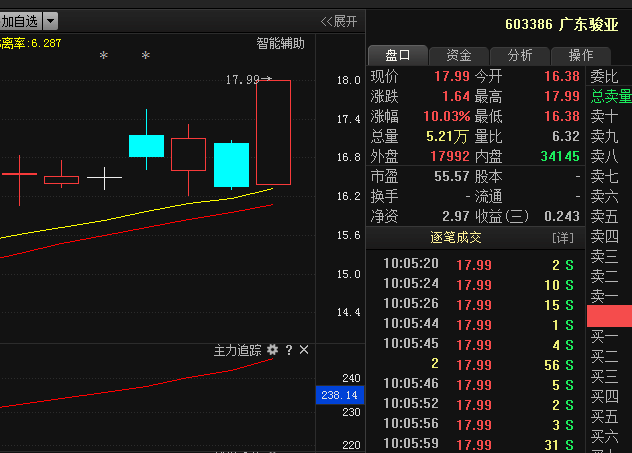Select the red bar between 卖一 and 买一
The image size is (632, 453).
pos(609,316)
